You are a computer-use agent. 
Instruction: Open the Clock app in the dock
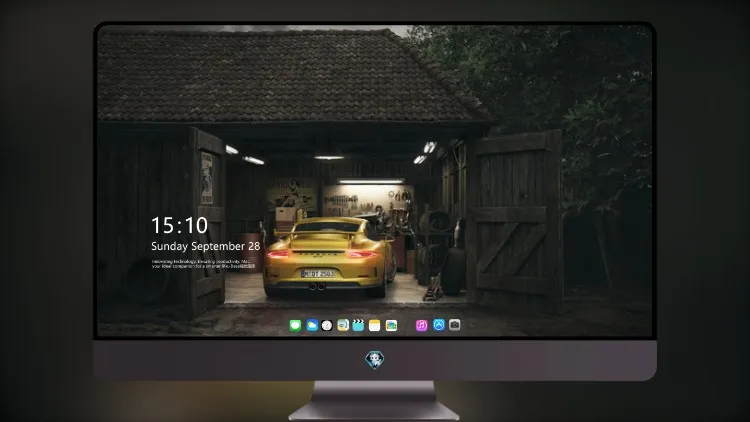(327, 325)
